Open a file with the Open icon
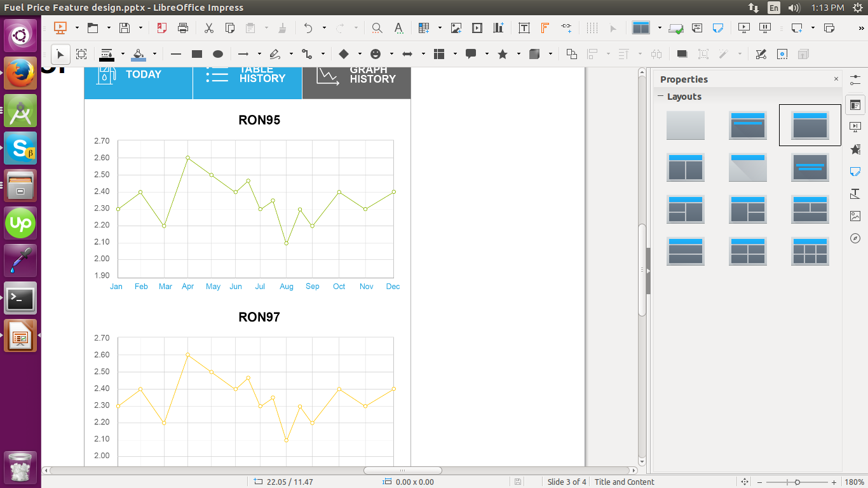Screen dimensions: 868x488 [93, 28]
